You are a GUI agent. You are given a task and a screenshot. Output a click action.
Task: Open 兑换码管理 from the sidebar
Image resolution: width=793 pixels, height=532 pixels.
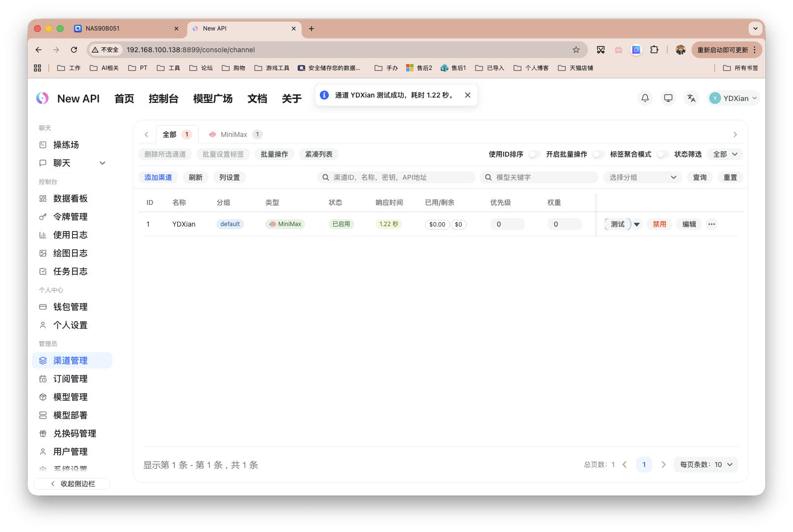75,433
